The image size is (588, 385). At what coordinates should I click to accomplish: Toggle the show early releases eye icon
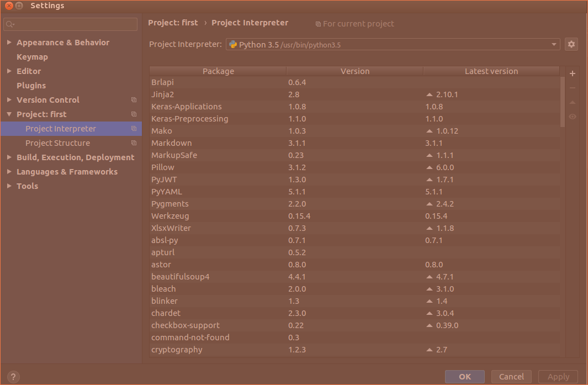coord(572,117)
